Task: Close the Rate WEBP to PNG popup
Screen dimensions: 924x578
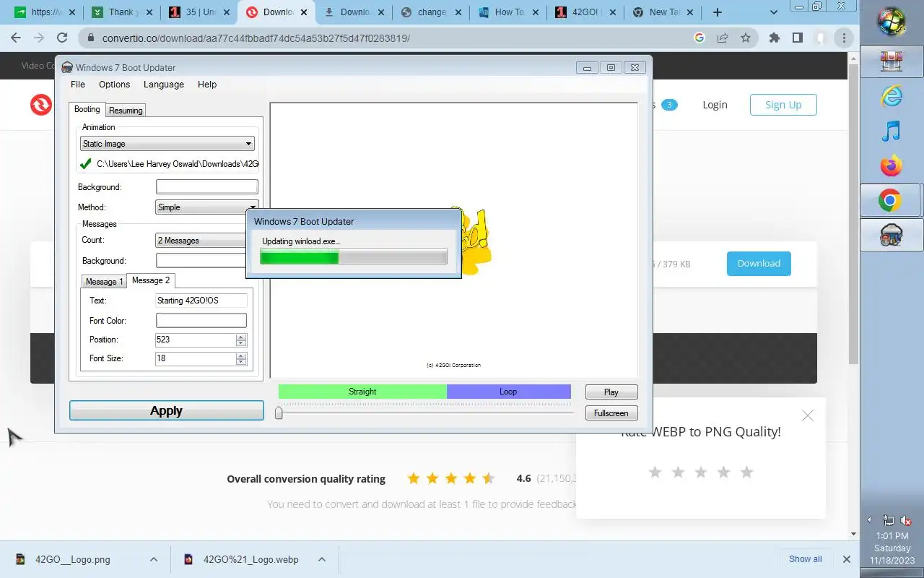Action: [808, 415]
